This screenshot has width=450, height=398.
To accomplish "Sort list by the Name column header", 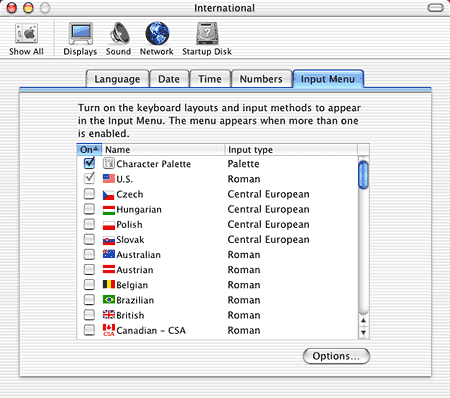I will click(x=163, y=150).
